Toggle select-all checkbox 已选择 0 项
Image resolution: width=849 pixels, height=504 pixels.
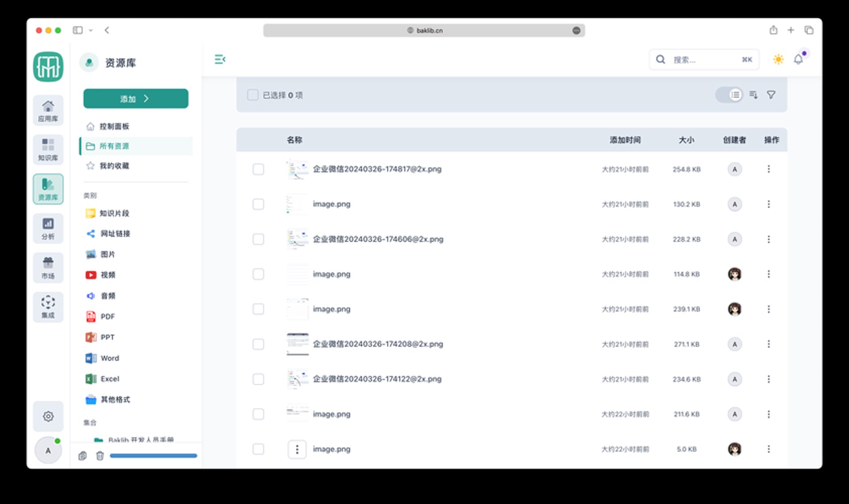pos(252,95)
